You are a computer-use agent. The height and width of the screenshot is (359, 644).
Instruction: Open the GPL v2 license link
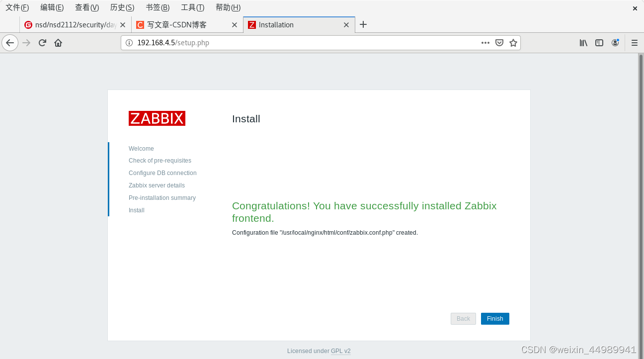pyautogui.click(x=341, y=351)
